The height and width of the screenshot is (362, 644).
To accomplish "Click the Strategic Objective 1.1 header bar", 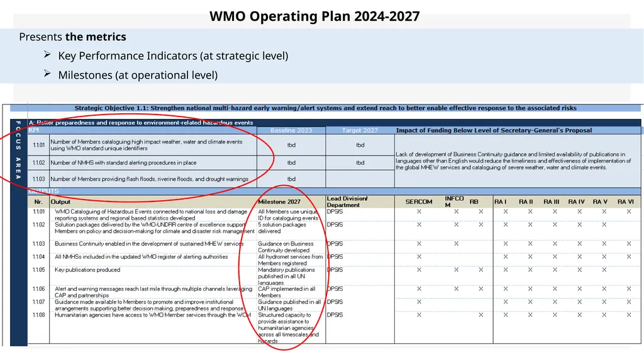I will (325, 108).
